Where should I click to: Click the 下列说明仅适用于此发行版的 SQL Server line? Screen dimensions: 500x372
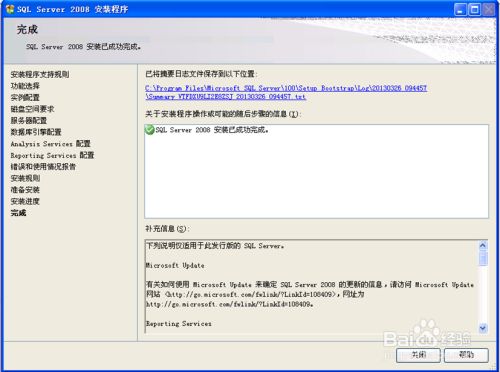click(215, 246)
